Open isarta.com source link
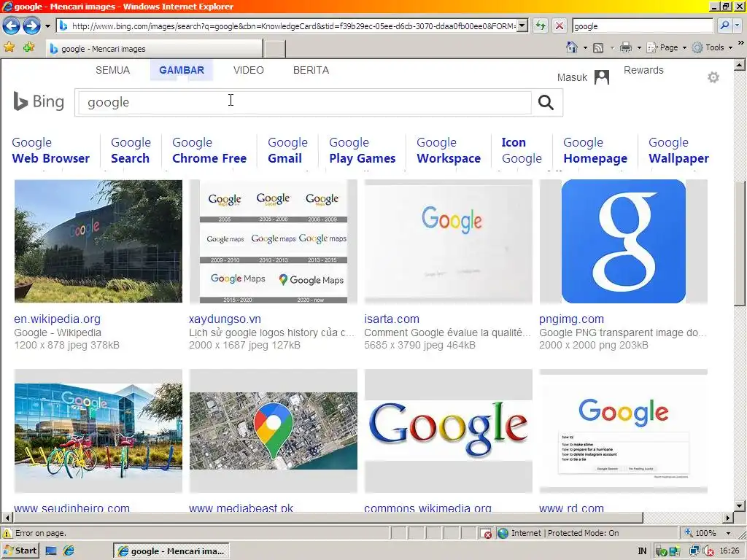This screenshot has width=747, height=560. (x=392, y=319)
